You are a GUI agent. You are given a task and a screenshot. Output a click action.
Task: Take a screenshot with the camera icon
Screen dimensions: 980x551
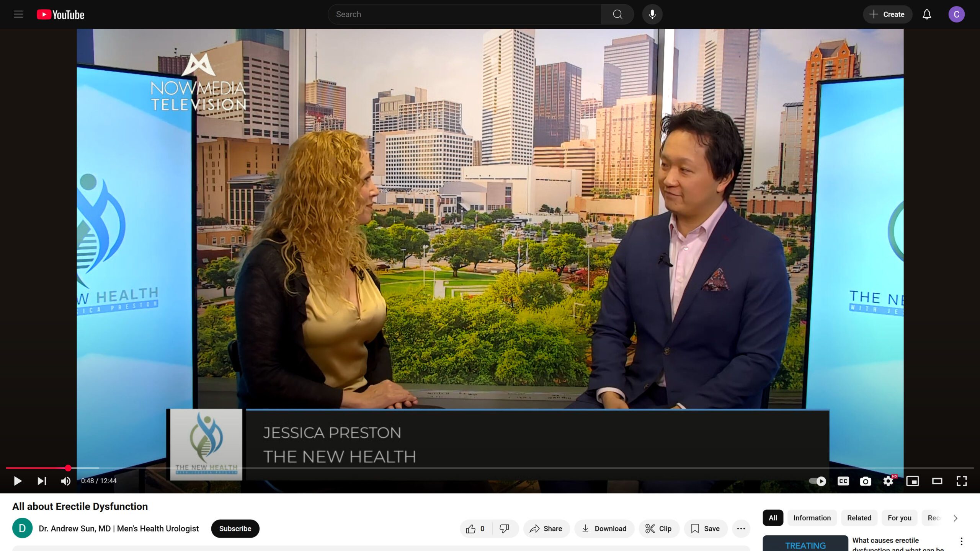coord(866,481)
